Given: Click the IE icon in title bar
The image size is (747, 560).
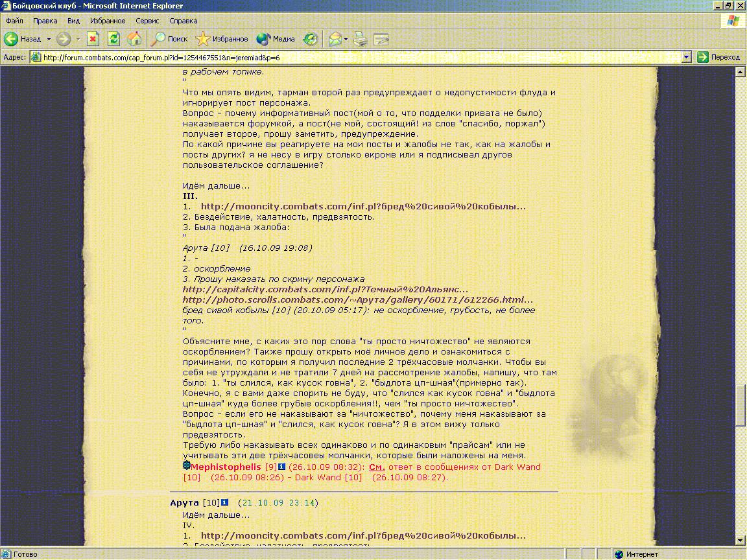Looking at the screenshot, I should tap(6, 6).
